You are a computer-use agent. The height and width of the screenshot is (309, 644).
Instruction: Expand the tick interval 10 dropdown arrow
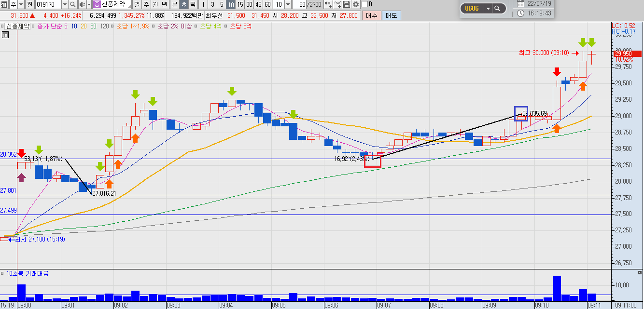click(288, 4)
